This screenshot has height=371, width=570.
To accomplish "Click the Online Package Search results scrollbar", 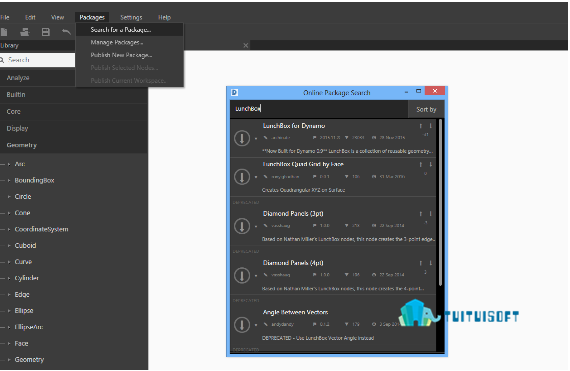I will click(441, 202).
